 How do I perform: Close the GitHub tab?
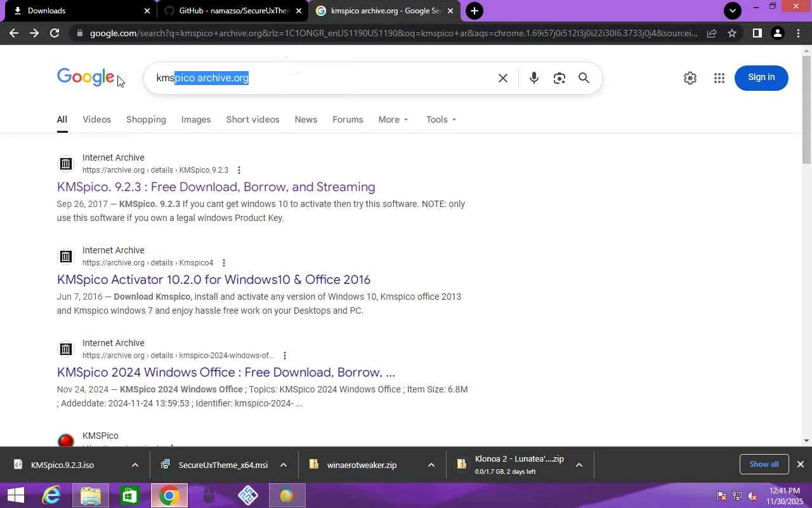tap(299, 11)
